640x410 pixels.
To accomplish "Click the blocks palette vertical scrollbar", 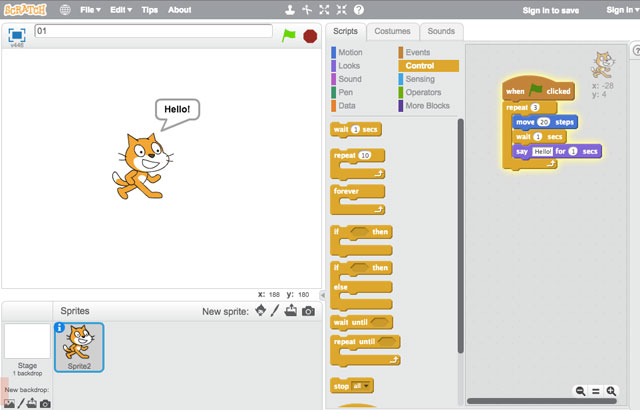I will coord(460,236).
